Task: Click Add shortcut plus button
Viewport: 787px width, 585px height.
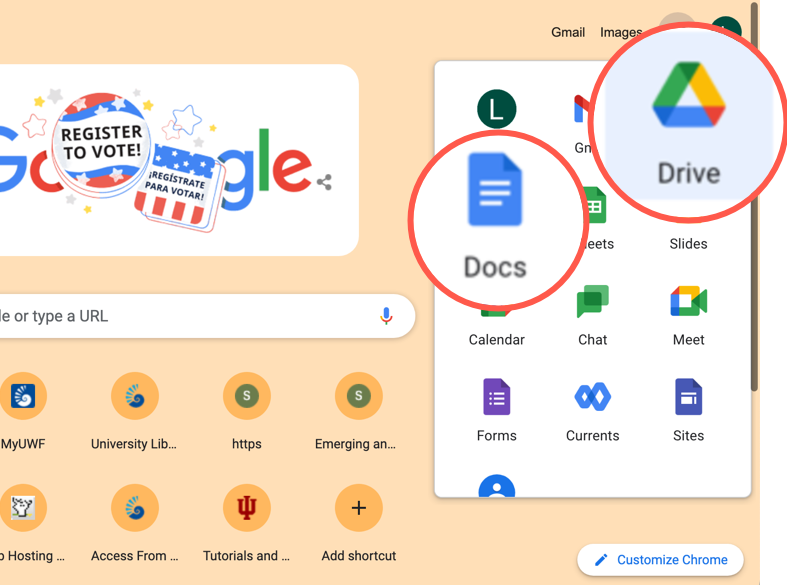Action: pos(358,508)
